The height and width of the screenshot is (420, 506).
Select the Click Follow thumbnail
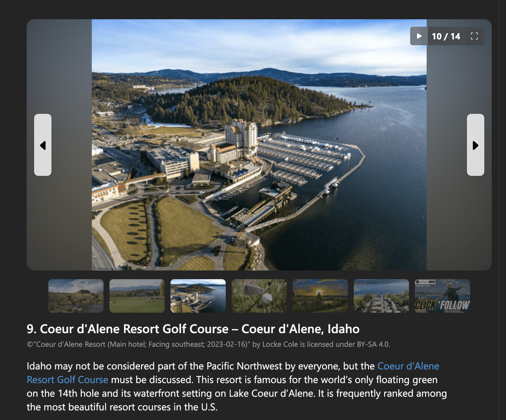[x=442, y=296]
